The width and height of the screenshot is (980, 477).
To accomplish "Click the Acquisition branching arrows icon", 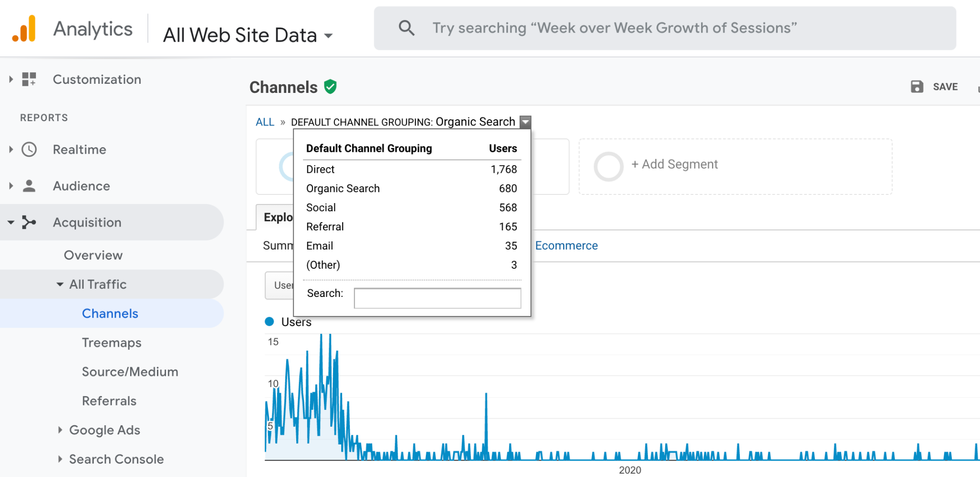I will click(29, 222).
